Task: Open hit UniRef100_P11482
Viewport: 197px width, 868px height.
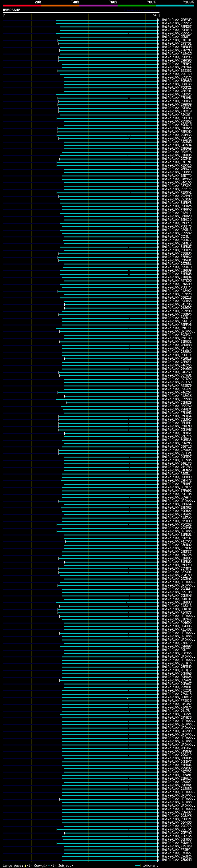Action: 176,629
